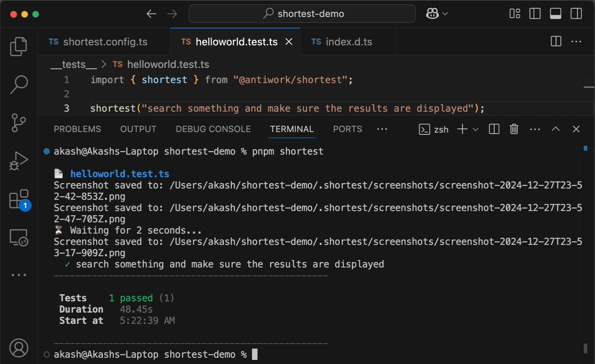
Task: Open the Remote Explorer view
Action: [x=19, y=238]
